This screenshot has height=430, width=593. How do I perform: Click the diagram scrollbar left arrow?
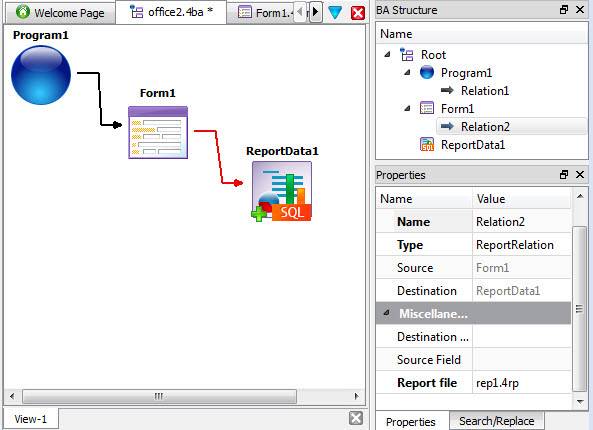click(12, 396)
